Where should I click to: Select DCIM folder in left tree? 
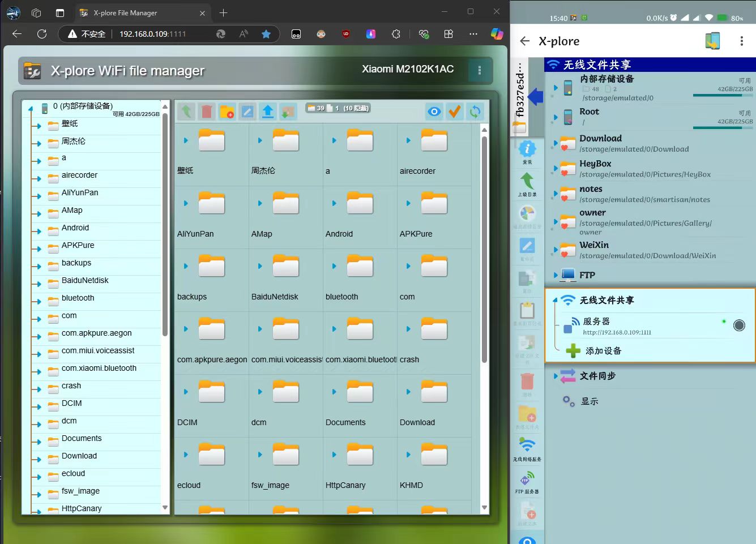point(72,403)
